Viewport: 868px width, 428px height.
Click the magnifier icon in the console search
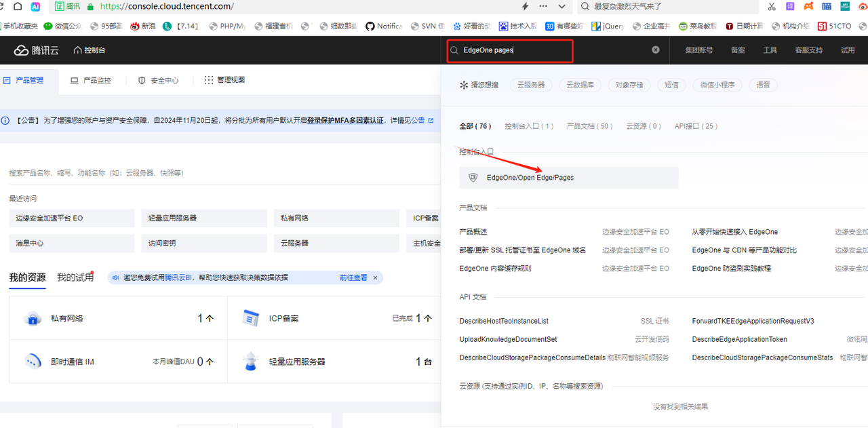coord(455,50)
